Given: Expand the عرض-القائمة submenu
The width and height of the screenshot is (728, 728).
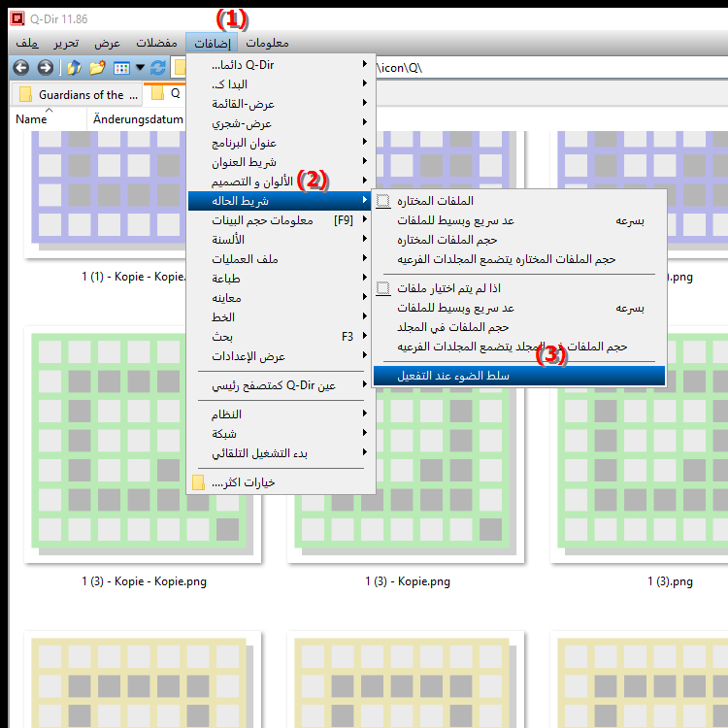Looking at the screenshot, I should coord(281,104).
